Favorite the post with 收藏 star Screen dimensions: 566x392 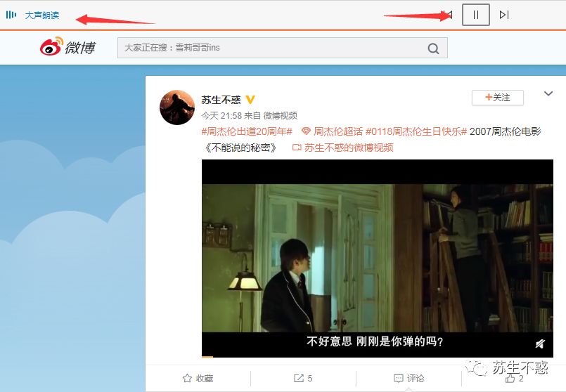[198, 378]
